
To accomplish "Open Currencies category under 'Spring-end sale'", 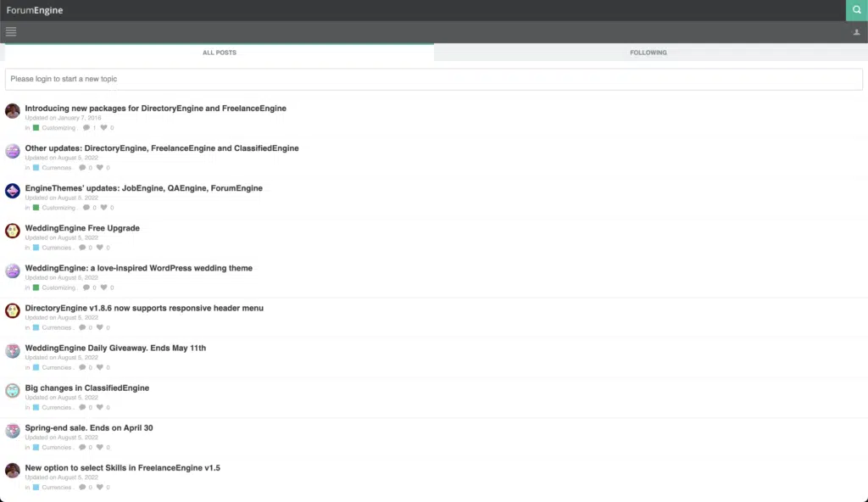I will 57,447.
